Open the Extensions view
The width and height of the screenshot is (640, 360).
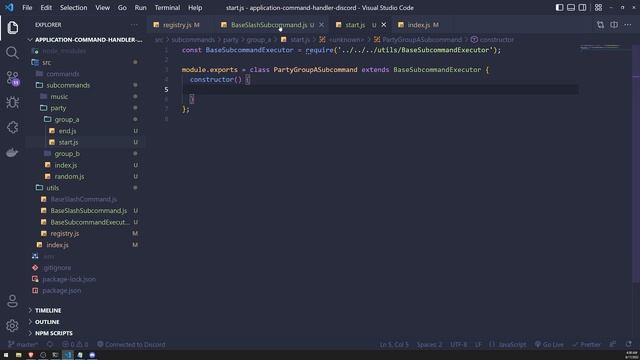point(12,127)
